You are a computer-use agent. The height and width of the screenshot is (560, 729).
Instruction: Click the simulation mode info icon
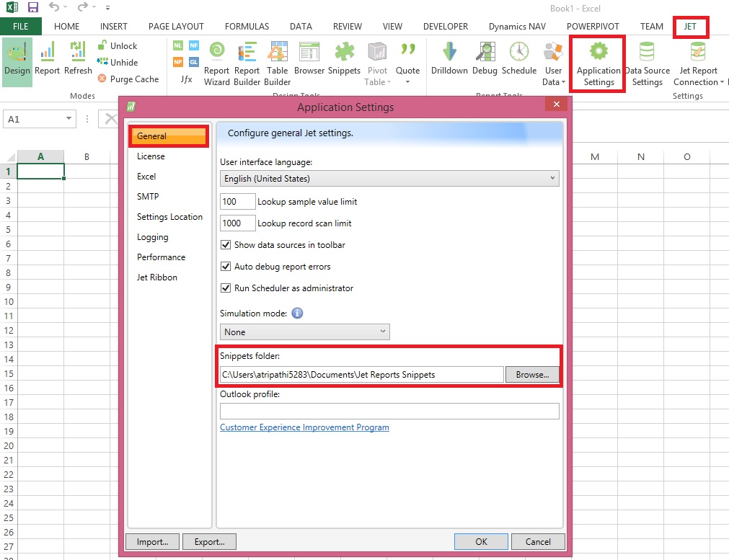pyautogui.click(x=297, y=314)
